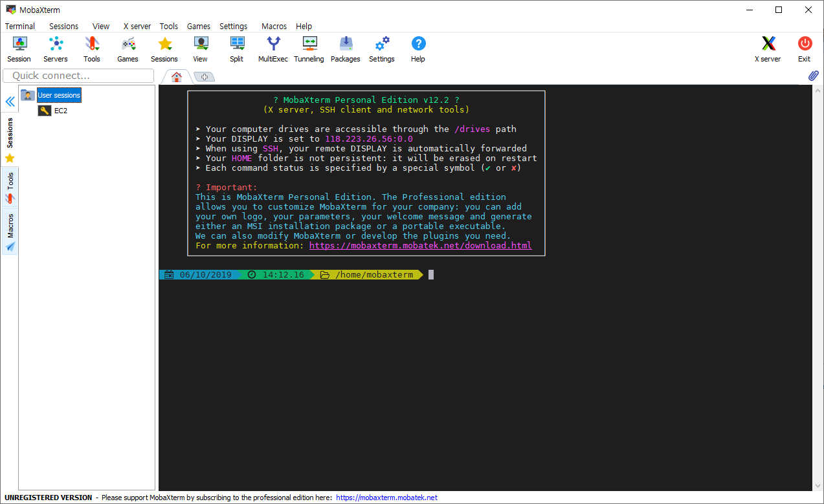824x504 pixels.
Task: Open a new tab with plus button
Action: click(x=204, y=77)
